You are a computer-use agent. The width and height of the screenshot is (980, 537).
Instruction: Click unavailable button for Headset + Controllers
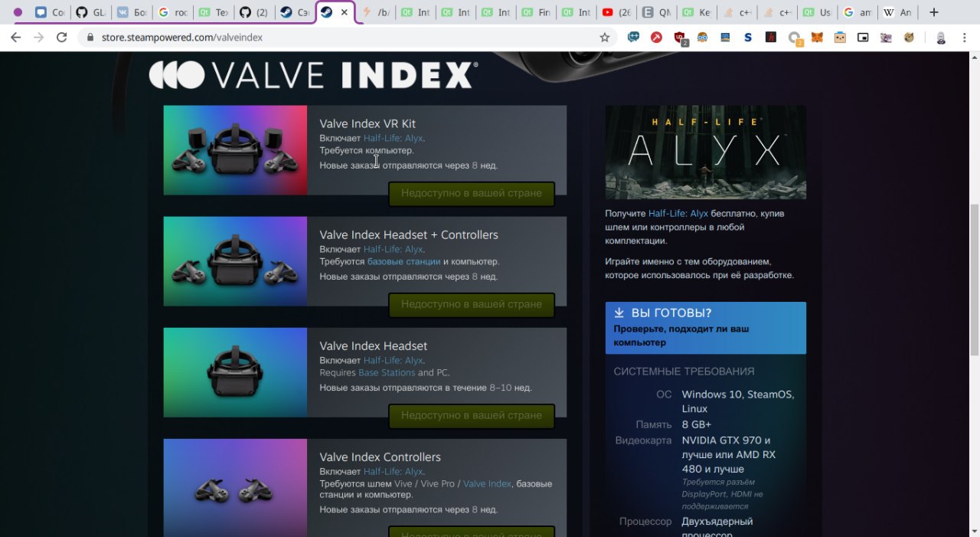pyautogui.click(x=471, y=305)
